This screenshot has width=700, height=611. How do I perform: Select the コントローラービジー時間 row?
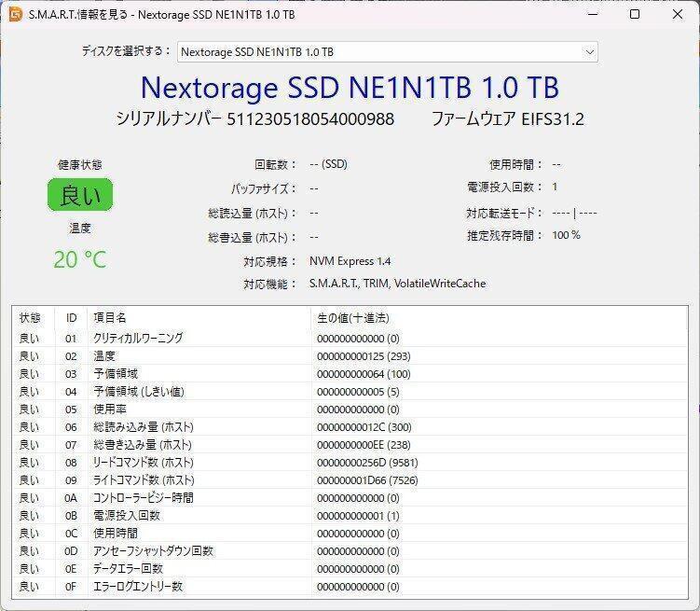350,498
